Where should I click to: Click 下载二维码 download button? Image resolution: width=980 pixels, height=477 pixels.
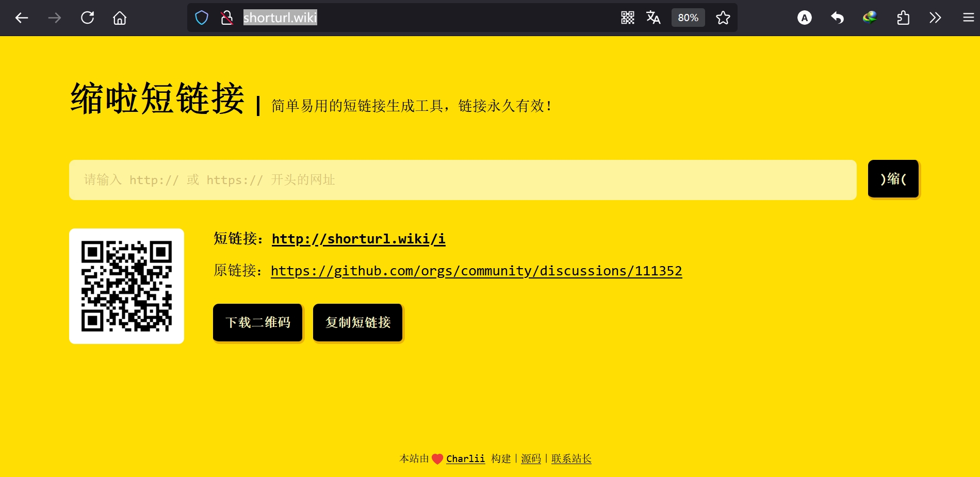[x=257, y=322]
